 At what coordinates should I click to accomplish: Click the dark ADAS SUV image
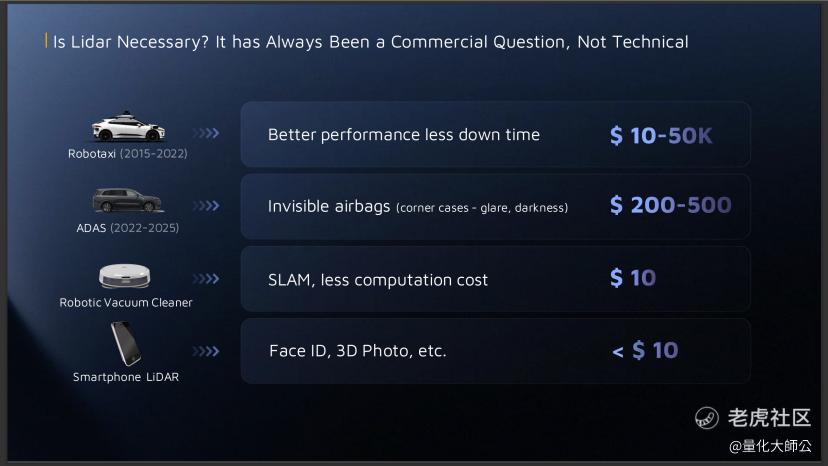pos(128,200)
